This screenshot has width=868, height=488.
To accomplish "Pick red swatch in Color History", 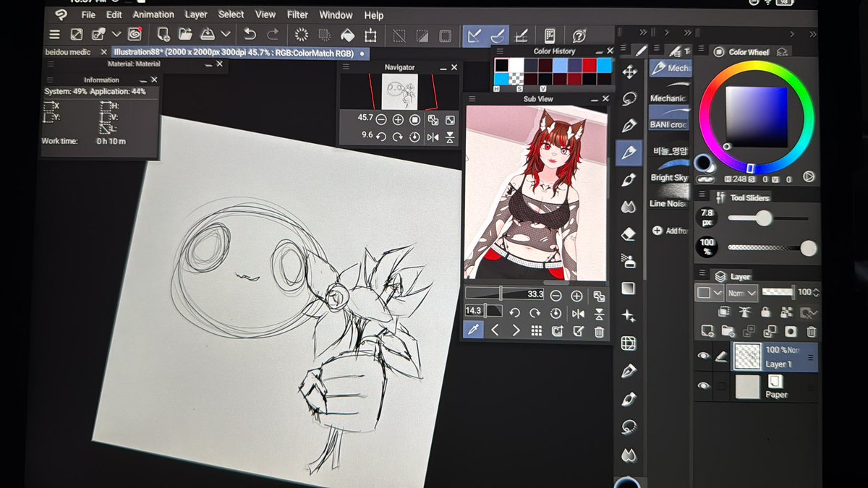I will tap(589, 66).
